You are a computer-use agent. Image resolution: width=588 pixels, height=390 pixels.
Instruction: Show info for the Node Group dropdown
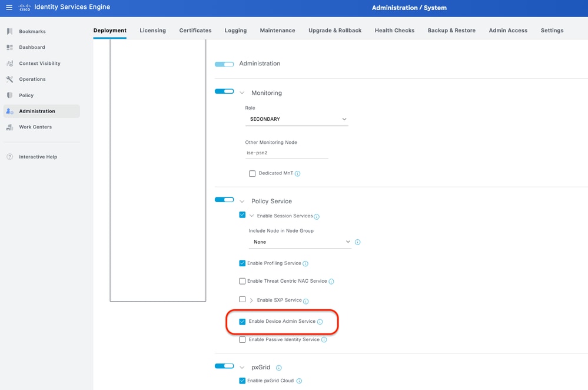pos(357,242)
